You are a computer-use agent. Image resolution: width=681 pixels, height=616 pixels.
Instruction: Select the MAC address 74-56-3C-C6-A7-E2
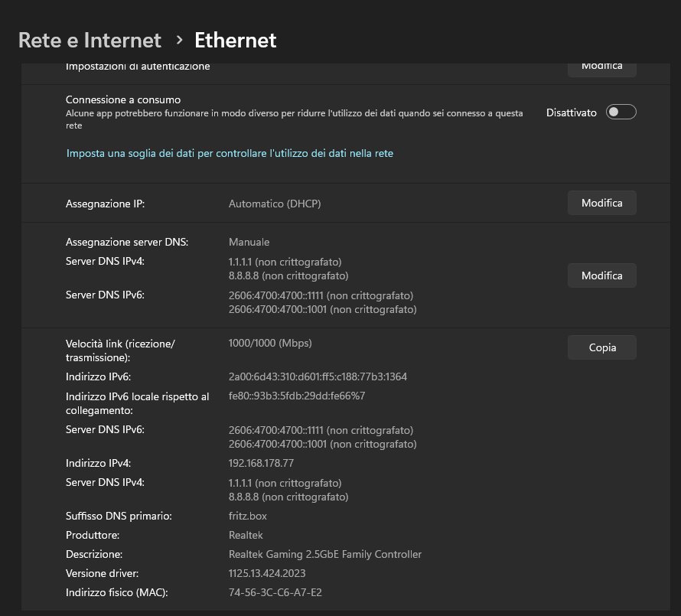[275, 592]
